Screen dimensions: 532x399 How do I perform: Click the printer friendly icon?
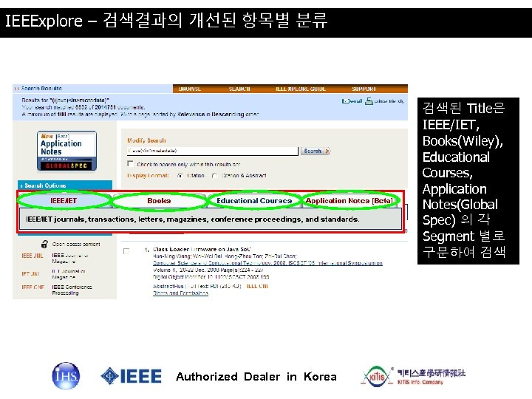[x=369, y=101]
